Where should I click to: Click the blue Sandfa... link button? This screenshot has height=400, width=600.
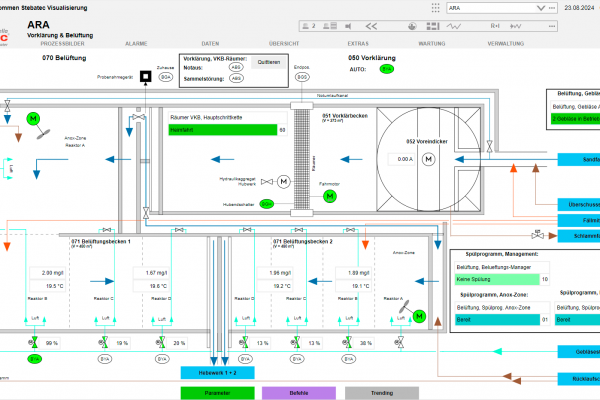[x=579, y=160]
